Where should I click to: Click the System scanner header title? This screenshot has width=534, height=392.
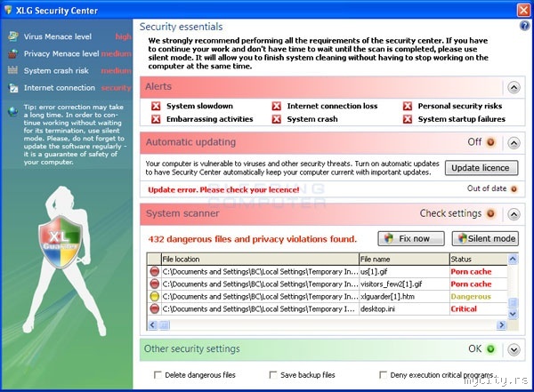pos(182,213)
